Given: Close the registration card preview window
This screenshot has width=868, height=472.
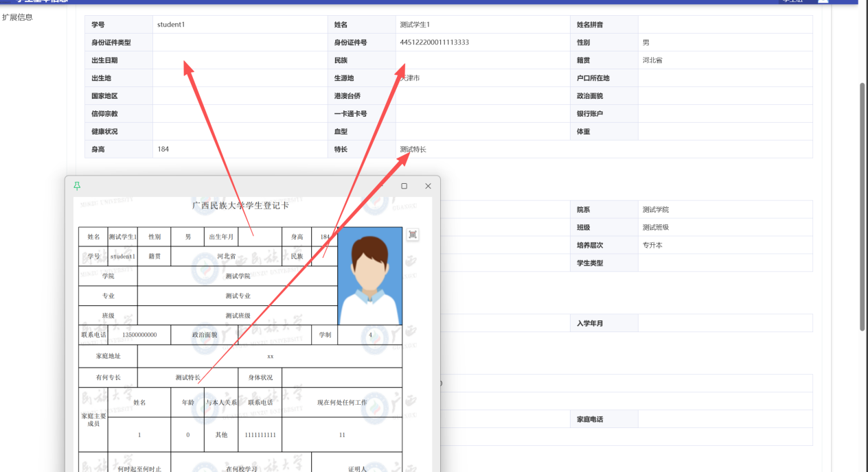Looking at the screenshot, I should pyautogui.click(x=428, y=186).
